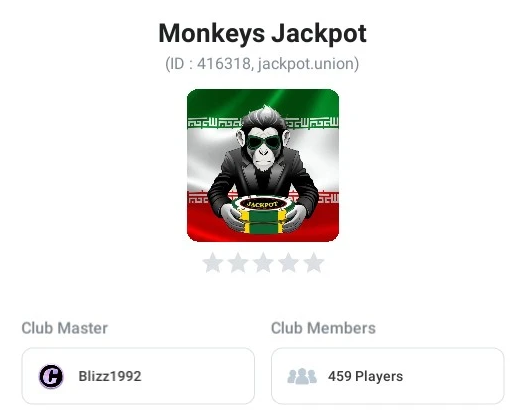Click the group members icon
The image size is (526, 418).
point(302,376)
